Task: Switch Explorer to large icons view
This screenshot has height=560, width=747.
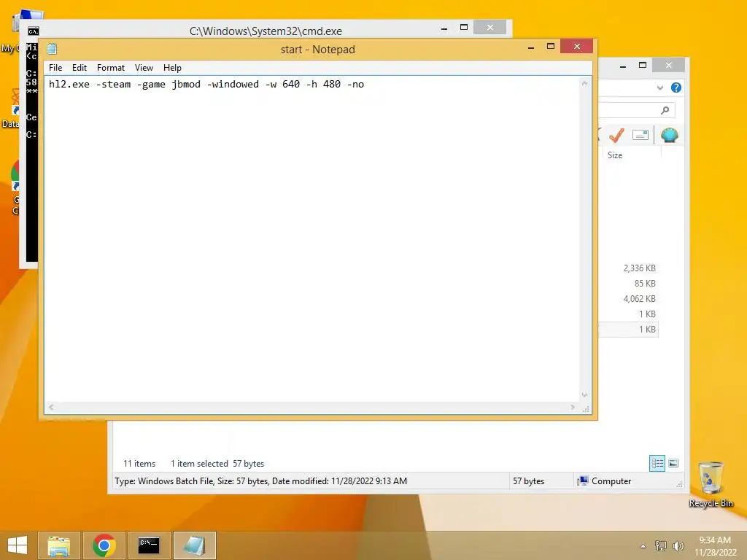Action: [673, 463]
